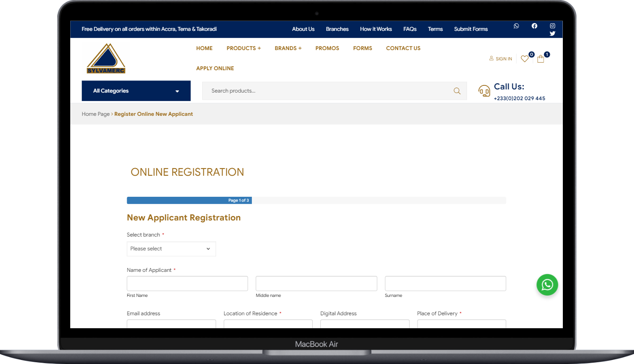
Task: Expand the PRODUCTS + menu
Action: pyautogui.click(x=243, y=48)
